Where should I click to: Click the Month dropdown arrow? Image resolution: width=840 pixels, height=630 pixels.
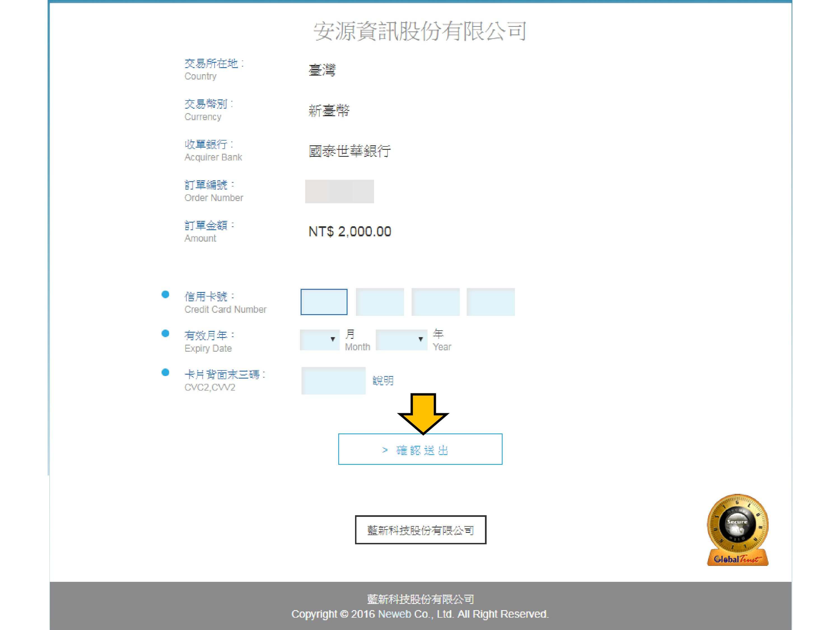pos(333,339)
